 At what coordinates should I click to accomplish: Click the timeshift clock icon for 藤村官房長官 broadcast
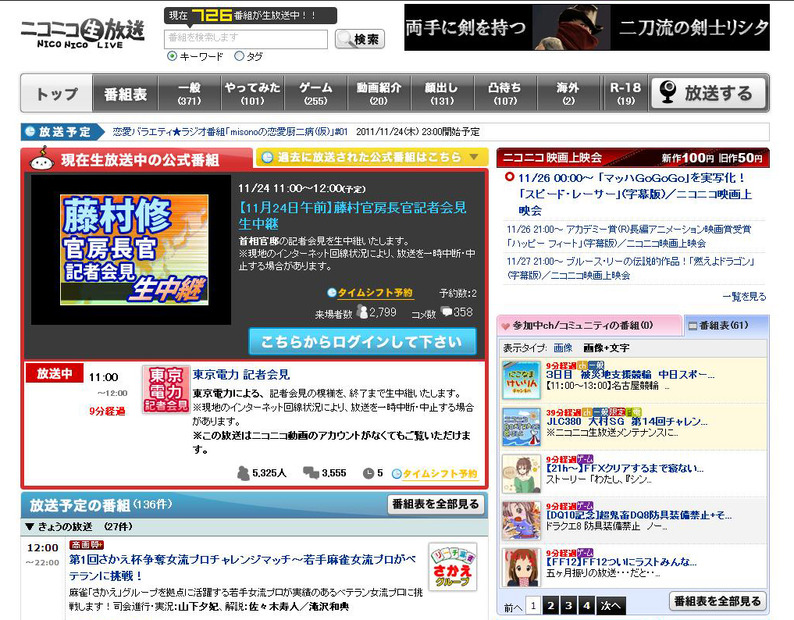point(332,292)
